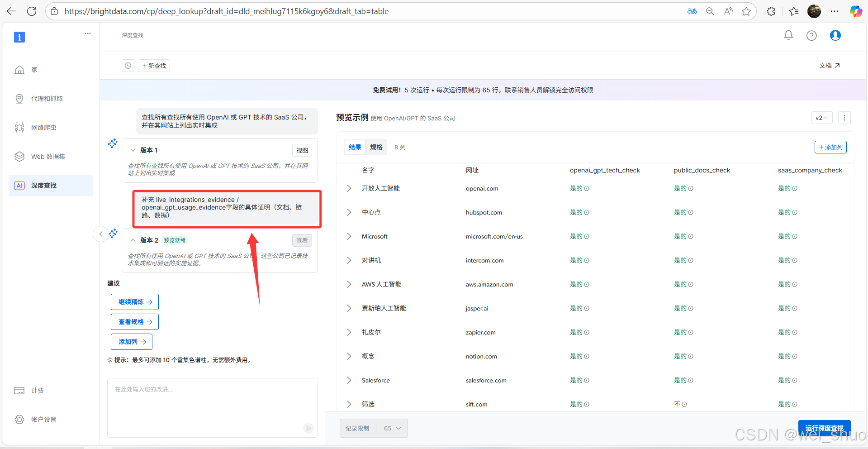Expand the 概念 notion.com row
The width and height of the screenshot is (868, 449).
coord(349,356)
